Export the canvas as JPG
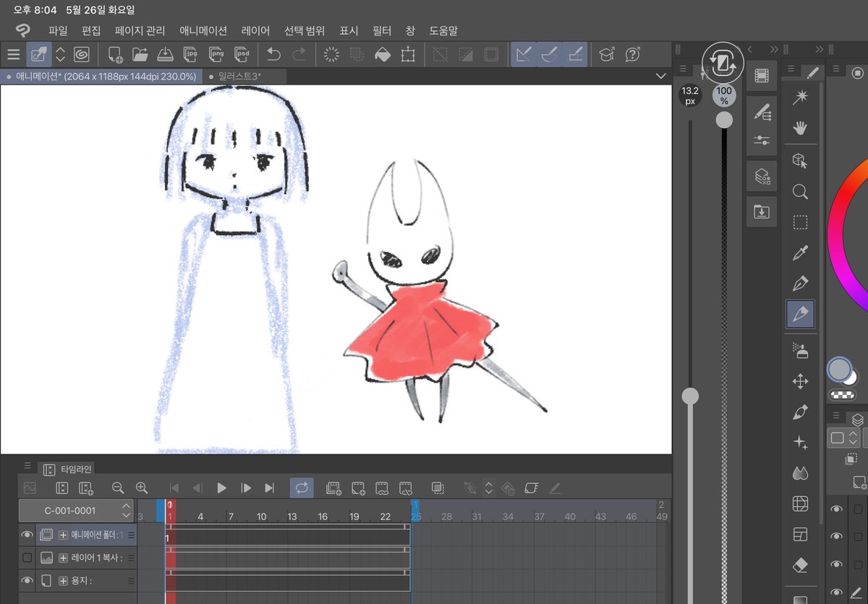 (191, 54)
